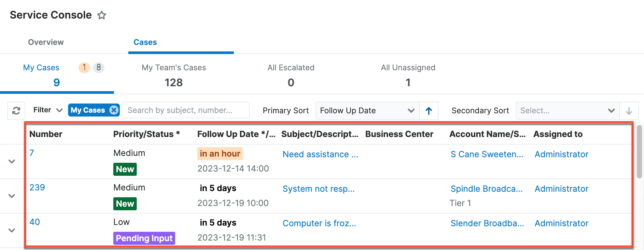Viewport: 644px width, 250px height.
Task: Open the Need assistance subject link
Action: click(x=320, y=154)
